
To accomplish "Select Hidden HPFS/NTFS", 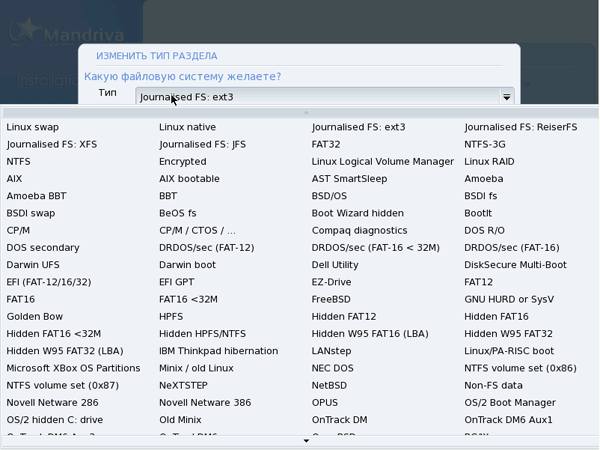I will click(x=202, y=334).
